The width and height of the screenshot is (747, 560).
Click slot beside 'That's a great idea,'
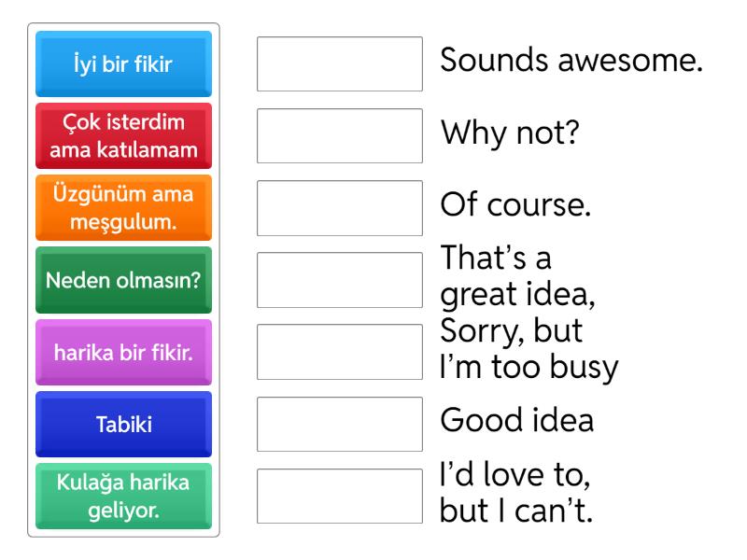coord(340,280)
